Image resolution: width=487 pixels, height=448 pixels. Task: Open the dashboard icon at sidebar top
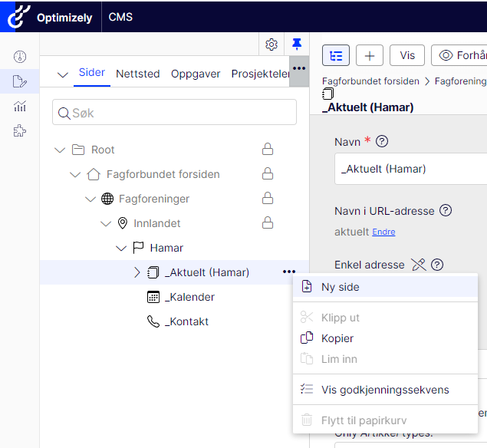(20, 57)
